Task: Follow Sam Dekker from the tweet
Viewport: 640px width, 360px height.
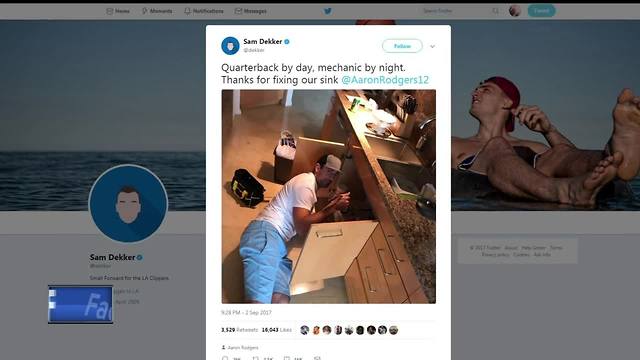Action: click(402, 46)
